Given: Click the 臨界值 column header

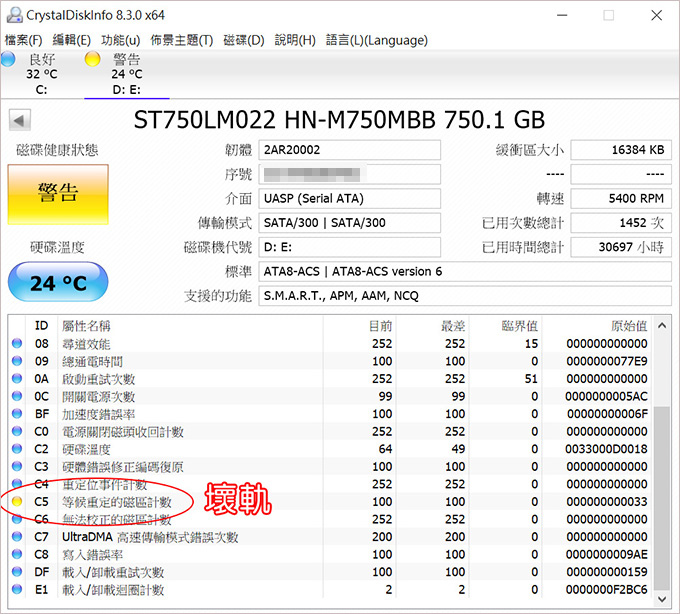Looking at the screenshot, I should tap(507, 326).
